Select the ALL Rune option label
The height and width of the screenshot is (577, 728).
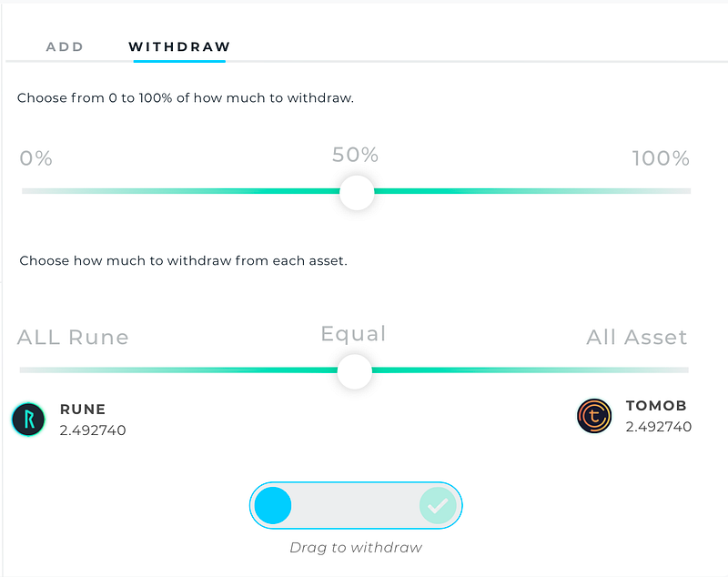[73, 338]
